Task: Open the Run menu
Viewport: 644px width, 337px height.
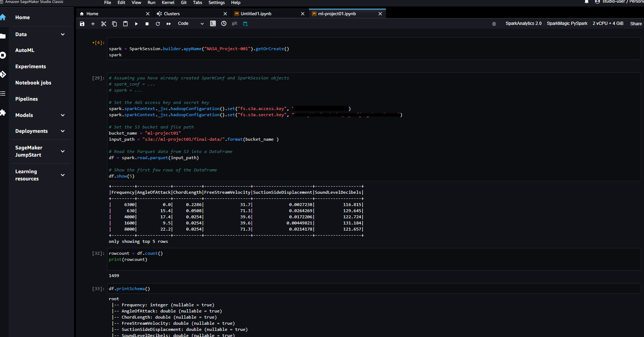Action: tap(151, 3)
